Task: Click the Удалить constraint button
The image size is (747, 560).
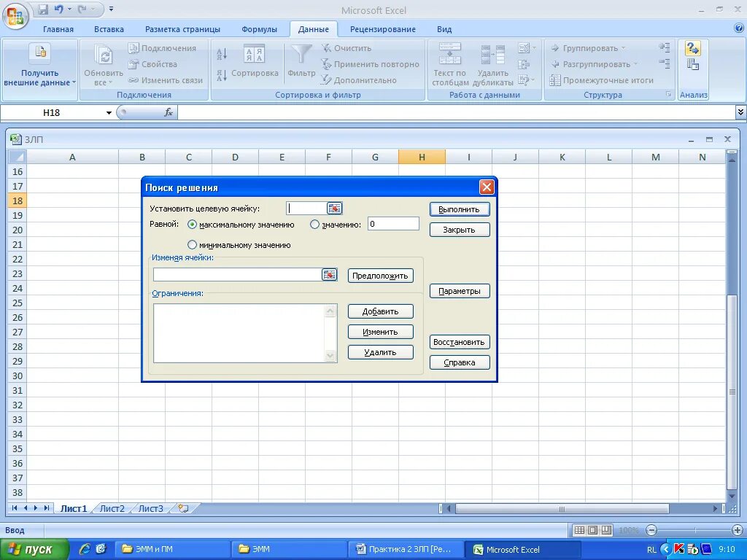Action: (380, 352)
